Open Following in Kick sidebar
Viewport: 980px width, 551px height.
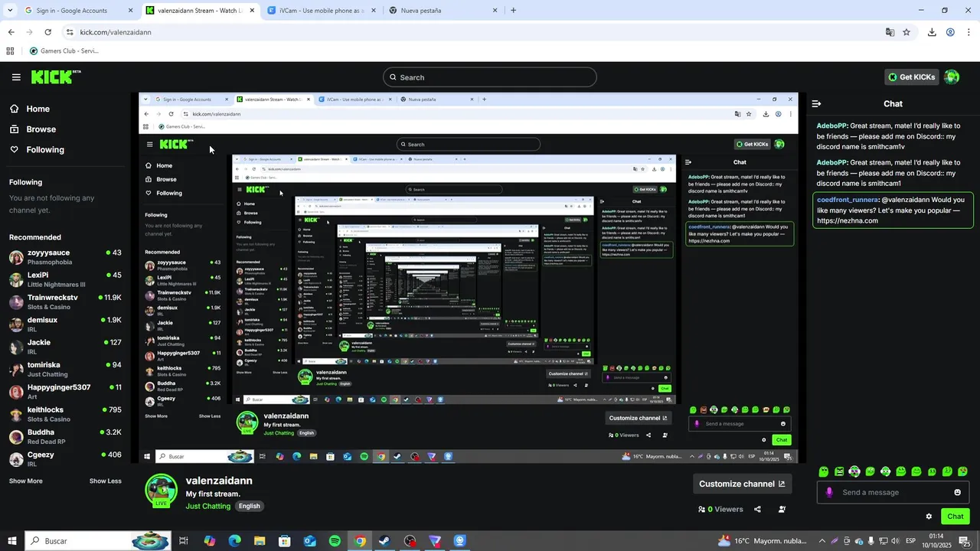pos(38,150)
